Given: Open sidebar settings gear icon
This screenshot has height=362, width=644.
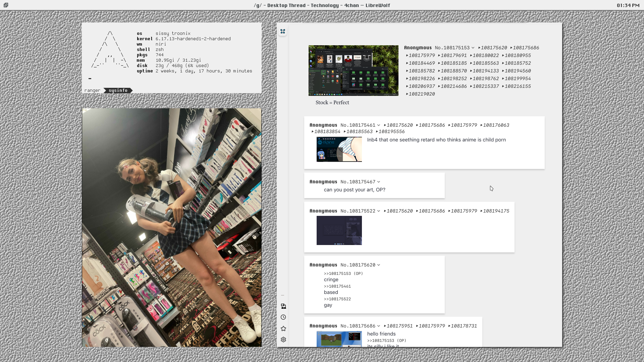Looking at the screenshot, I should [283, 340].
